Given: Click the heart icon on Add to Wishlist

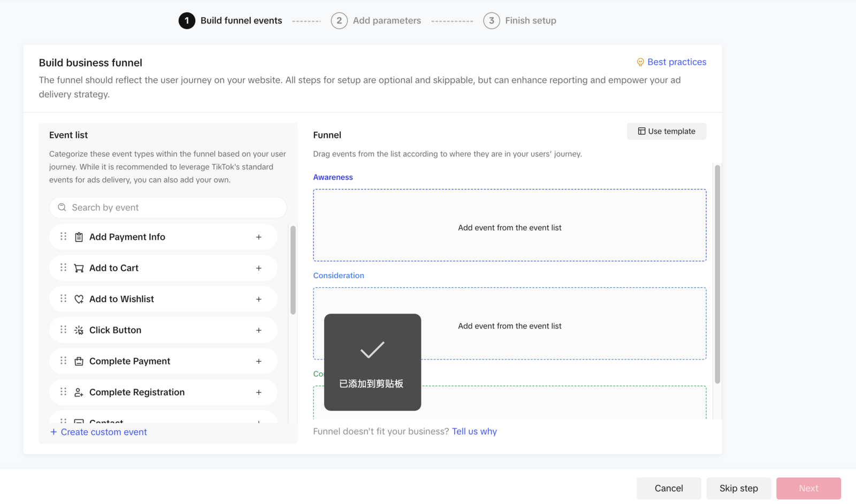Looking at the screenshot, I should pos(79,299).
